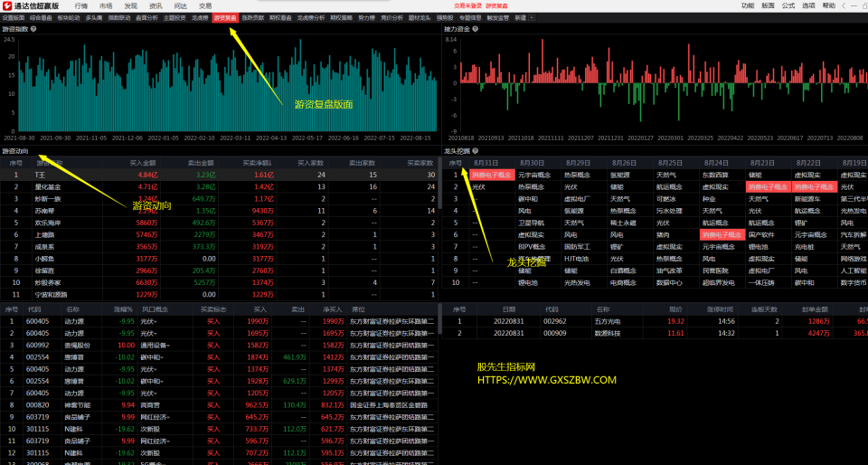Select the 小鳄鱼 row
Viewport: 868px width, 465px height.
pos(219,259)
